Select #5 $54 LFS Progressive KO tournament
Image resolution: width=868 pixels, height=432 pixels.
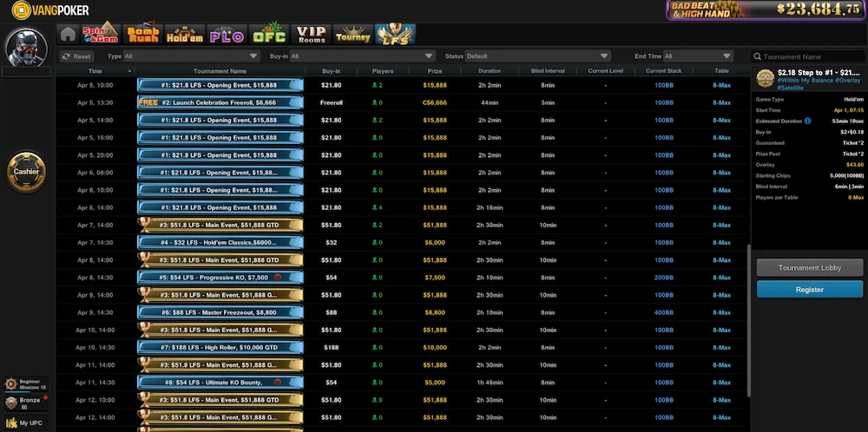click(220, 278)
